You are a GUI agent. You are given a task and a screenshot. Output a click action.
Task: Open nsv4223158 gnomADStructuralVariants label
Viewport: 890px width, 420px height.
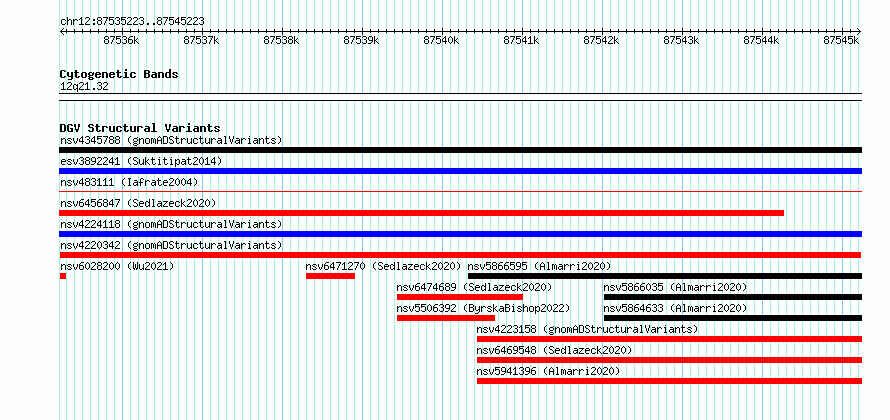[587, 329]
